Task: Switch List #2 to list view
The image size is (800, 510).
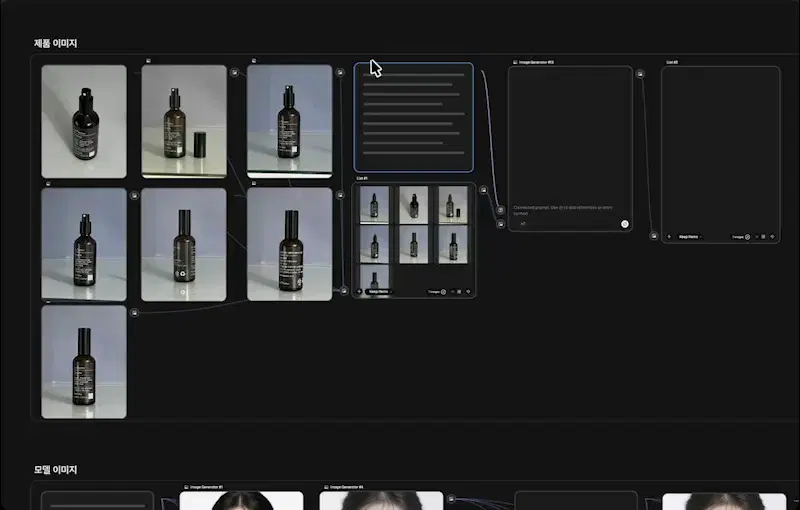Action: (757, 237)
